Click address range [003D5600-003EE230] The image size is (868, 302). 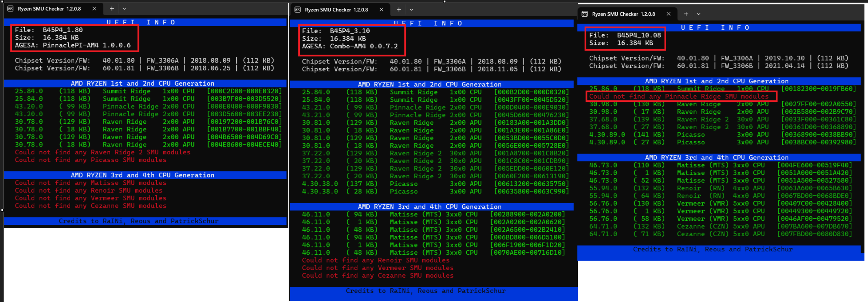(244, 114)
